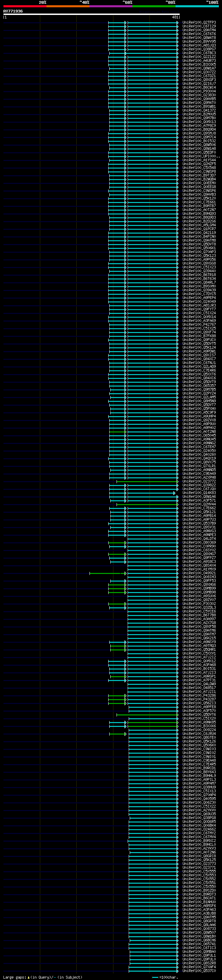Open hit UniRef100_Q2TFP3
Image resolution: width=222 pixels, height=980 pixels.
pyautogui.click(x=199, y=23)
